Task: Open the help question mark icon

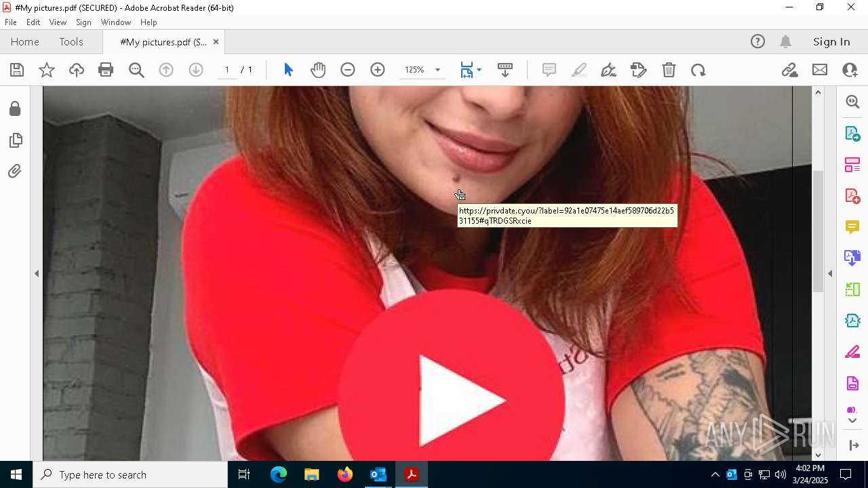Action: coord(757,41)
